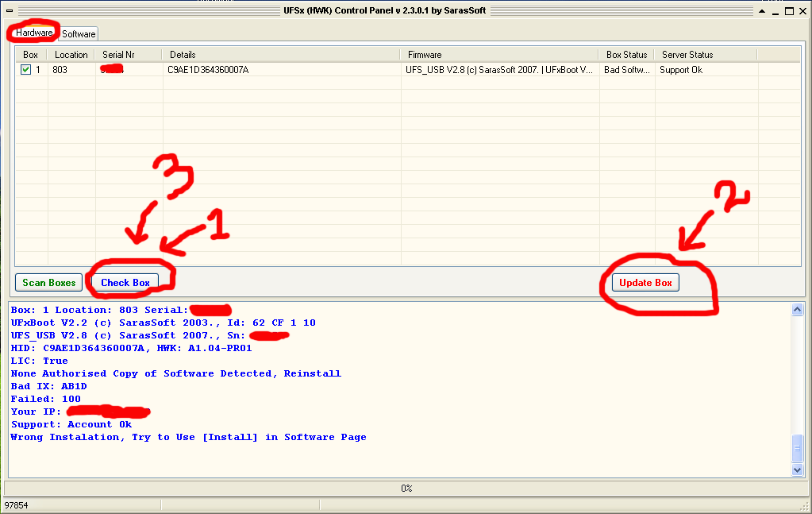Click the roll-up arrow in title bar
Viewport: 812px width, 514px height.
762,11
